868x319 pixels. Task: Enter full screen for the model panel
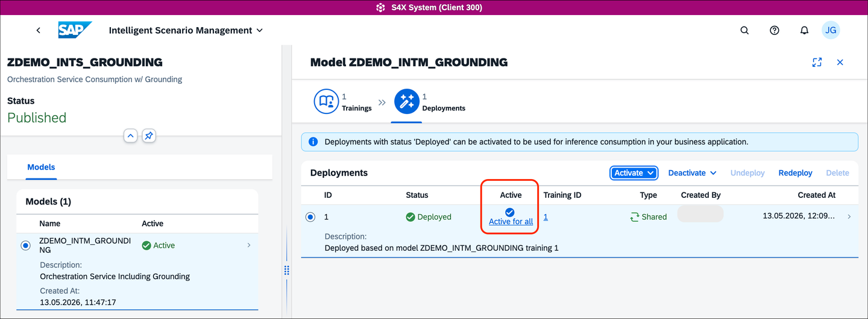tap(817, 62)
